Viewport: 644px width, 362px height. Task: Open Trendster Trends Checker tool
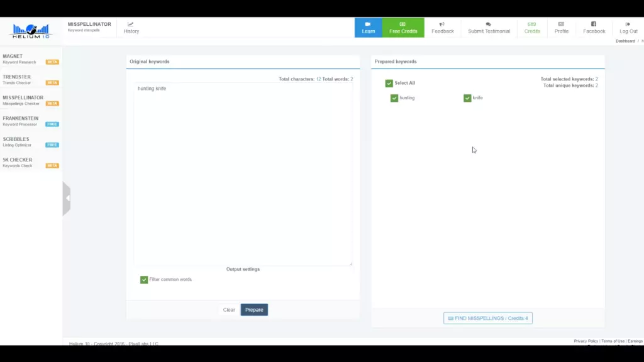coord(31,80)
